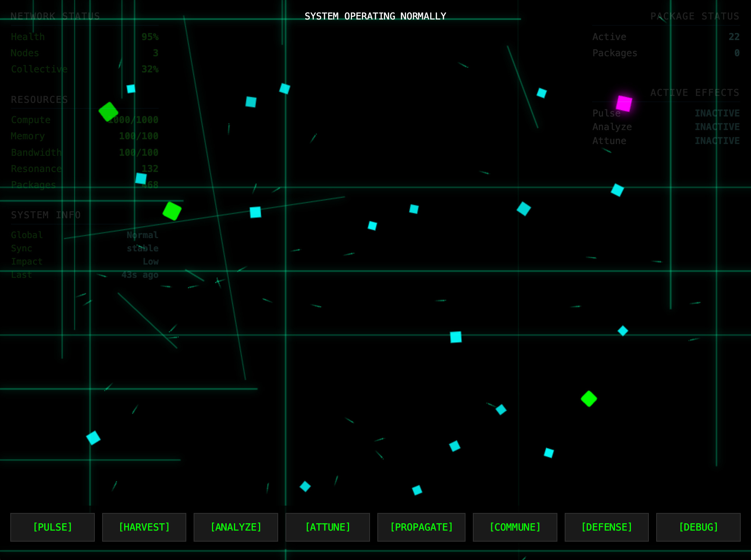This screenshot has height=560, width=751.
Task: Click the Pulse INACTIVE status label
Action: [717, 113]
